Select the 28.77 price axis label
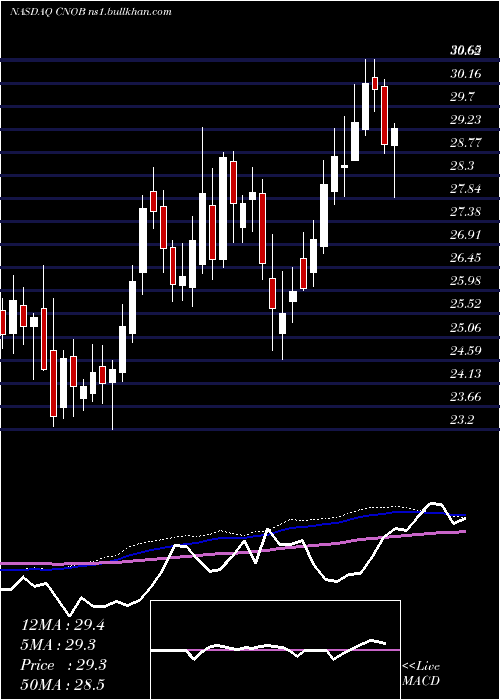The height and width of the screenshot is (700, 500). (466, 143)
